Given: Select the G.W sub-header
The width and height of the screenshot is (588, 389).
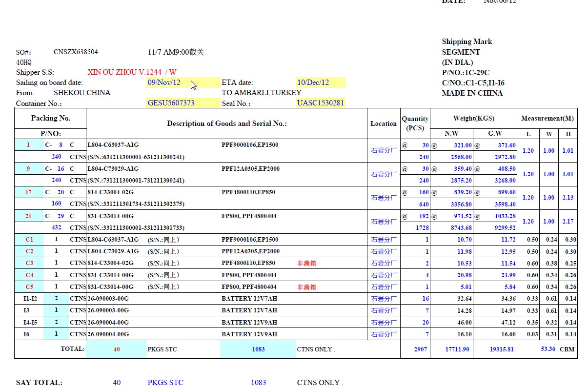Looking at the screenshot, I should coord(495,133).
